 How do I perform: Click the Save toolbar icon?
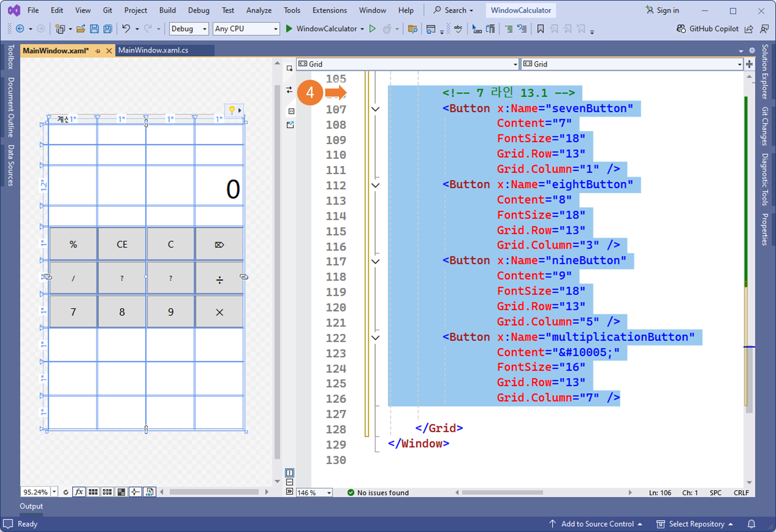(x=94, y=29)
